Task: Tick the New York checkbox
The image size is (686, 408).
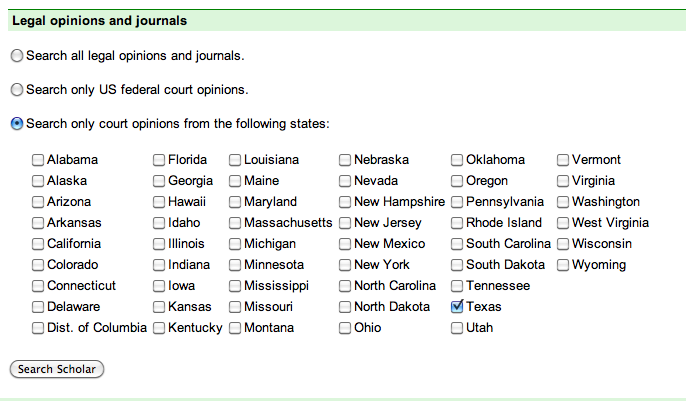Action: [345, 265]
